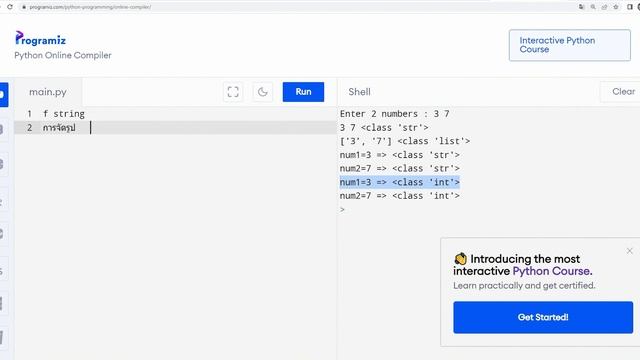Click the share page icon in the address bar
The image size is (640, 360).
pos(604,7)
